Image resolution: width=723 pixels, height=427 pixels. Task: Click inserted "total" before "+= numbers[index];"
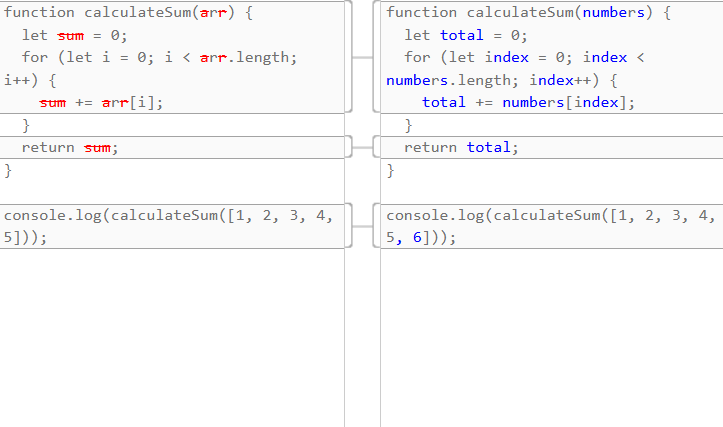pos(444,102)
